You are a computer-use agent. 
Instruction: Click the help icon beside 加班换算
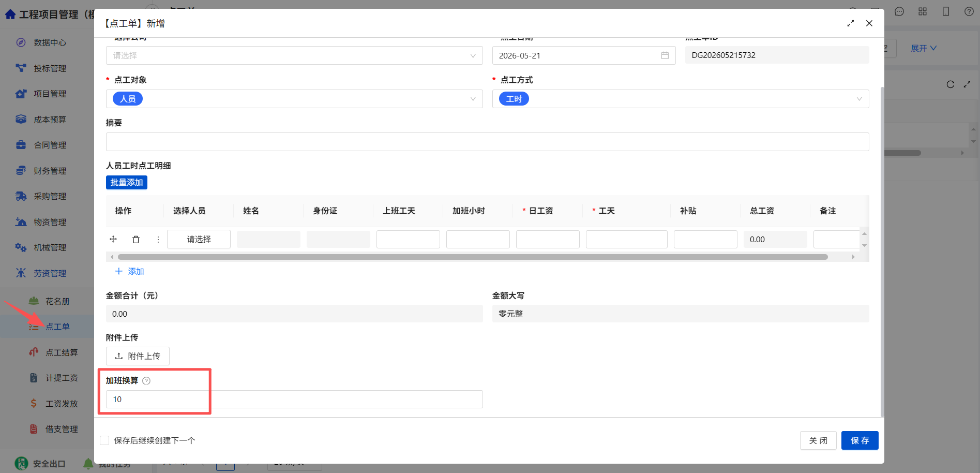(146, 381)
